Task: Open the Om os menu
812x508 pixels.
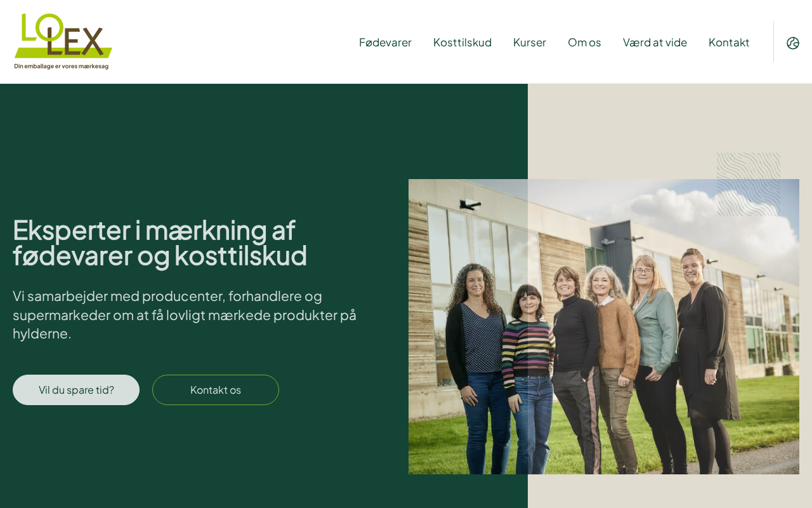Action: tap(584, 43)
